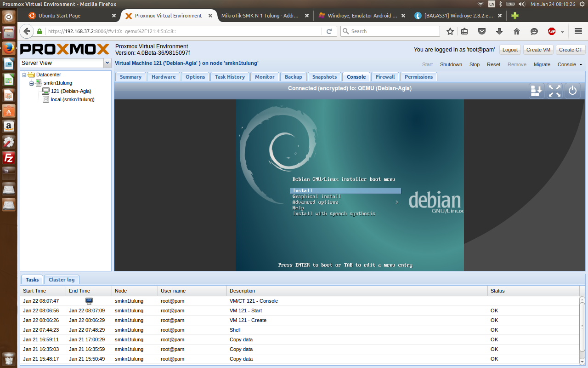Collapse the smkn1tulung node expander
The height and width of the screenshot is (368, 588).
(x=31, y=83)
